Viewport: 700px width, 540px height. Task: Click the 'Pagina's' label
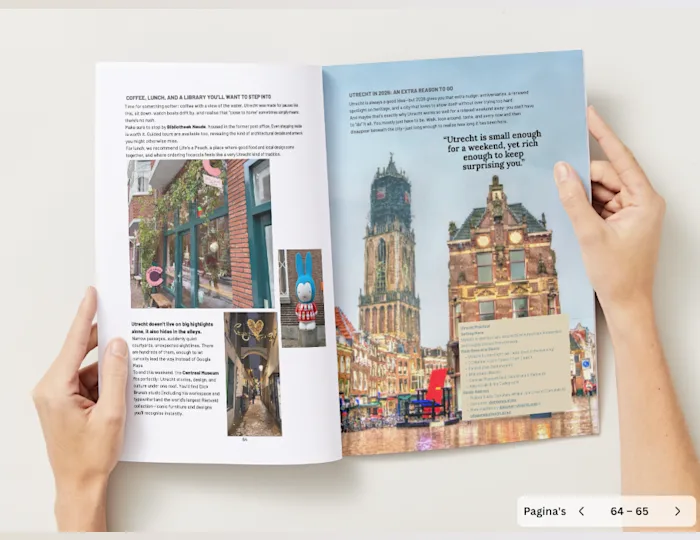point(545,511)
